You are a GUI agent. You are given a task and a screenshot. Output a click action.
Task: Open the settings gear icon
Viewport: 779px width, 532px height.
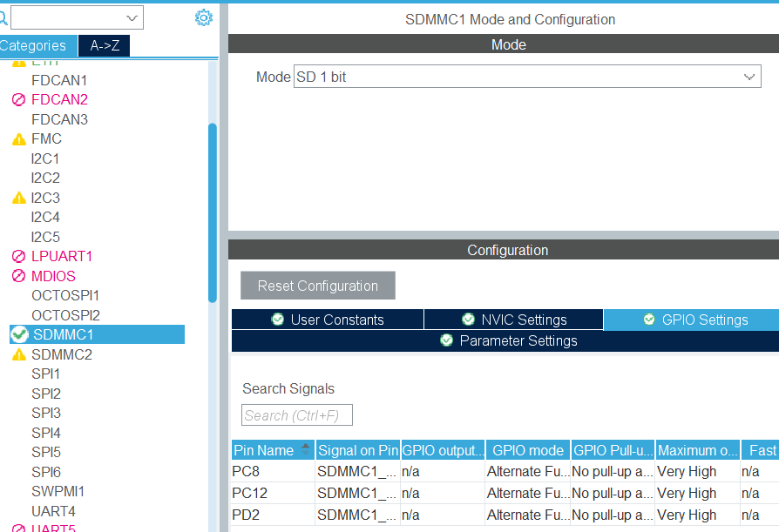(x=203, y=17)
